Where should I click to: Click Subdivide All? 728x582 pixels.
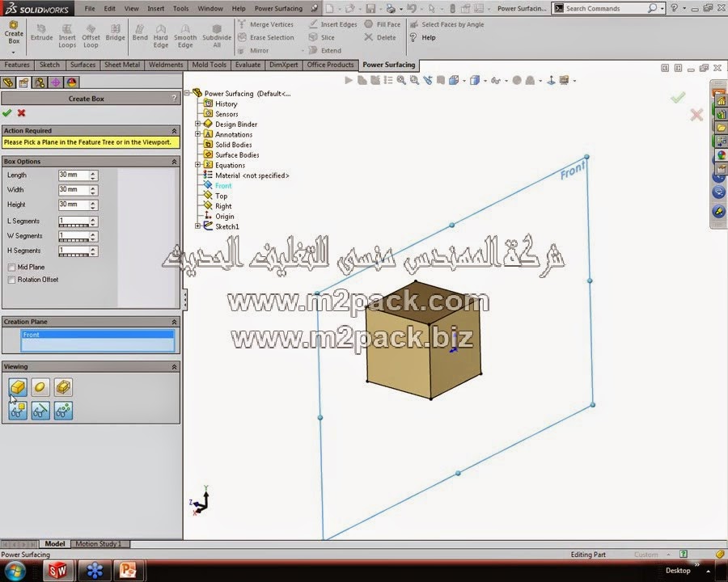coord(217,36)
